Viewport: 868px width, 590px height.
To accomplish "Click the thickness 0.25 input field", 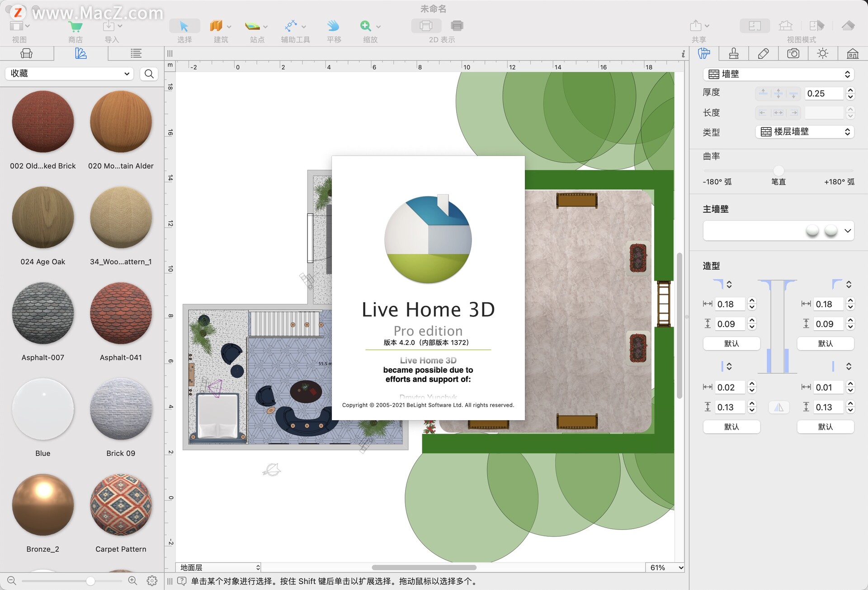I will (824, 93).
